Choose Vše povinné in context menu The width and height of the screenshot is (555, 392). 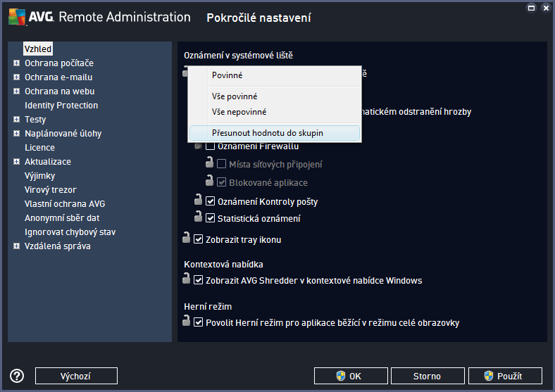[275, 96]
